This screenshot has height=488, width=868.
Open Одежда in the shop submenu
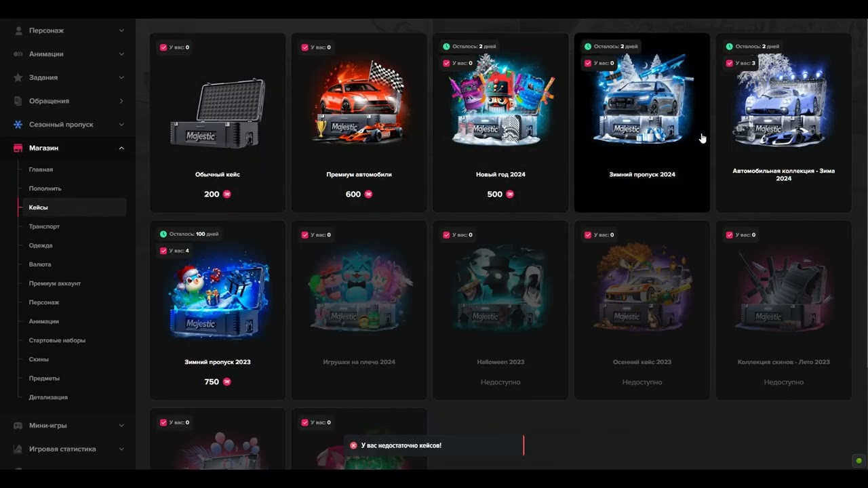(x=41, y=245)
